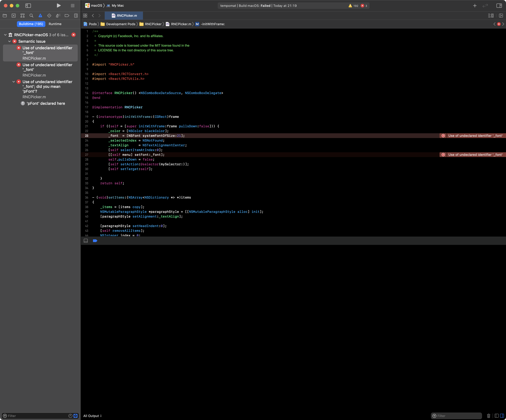Viewport: 506px width, 420px height.
Task: Open the -initWithFrame: method breadcrumb
Action: click(x=210, y=24)
